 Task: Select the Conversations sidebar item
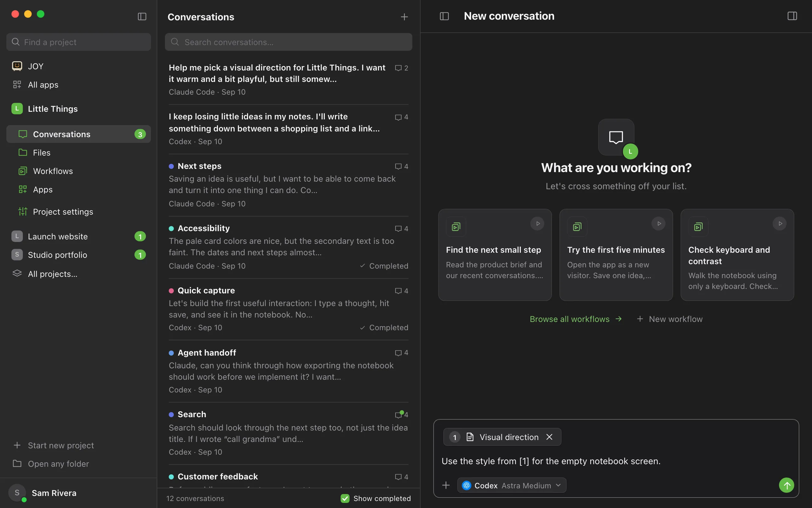[x=79, y=134]
